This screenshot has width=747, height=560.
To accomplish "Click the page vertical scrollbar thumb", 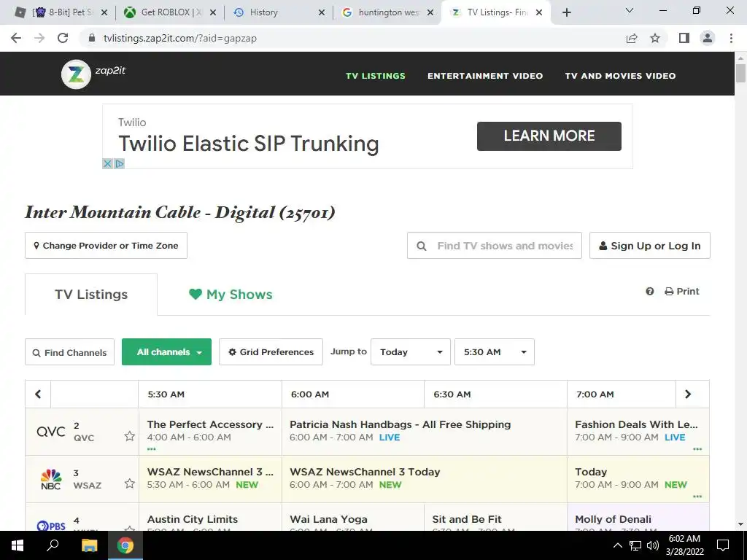I will (x=740, y=73).
